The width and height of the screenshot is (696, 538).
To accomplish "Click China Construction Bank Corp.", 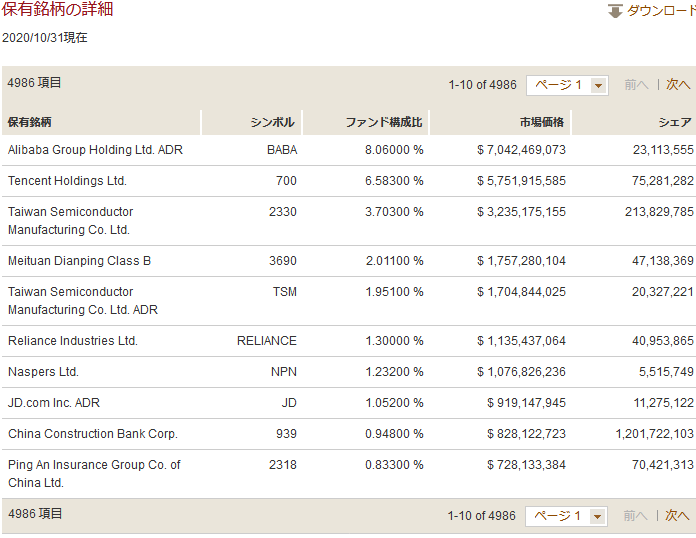I will click(93, 434).
